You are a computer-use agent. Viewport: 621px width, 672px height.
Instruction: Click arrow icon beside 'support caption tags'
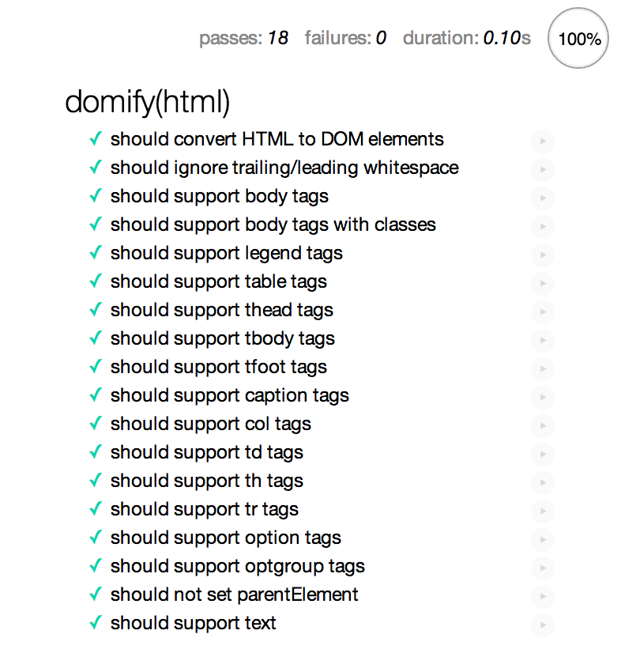[543, 398]
